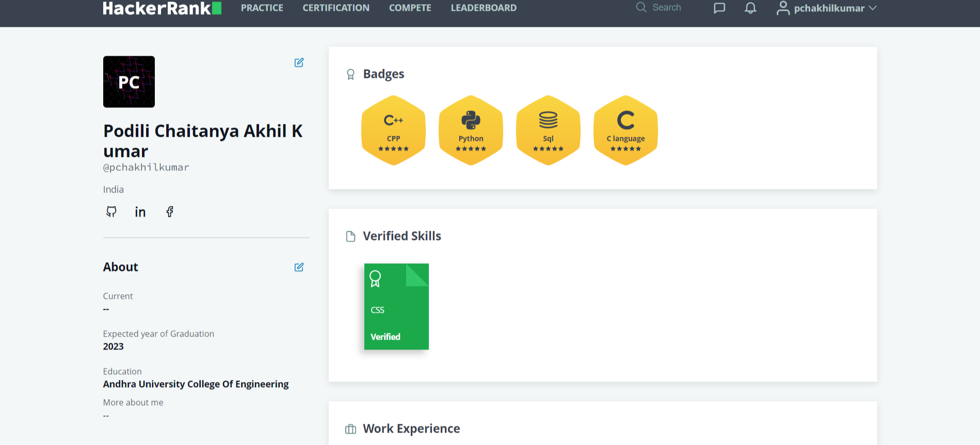Select the Sql gold badge

coord(548,130)
